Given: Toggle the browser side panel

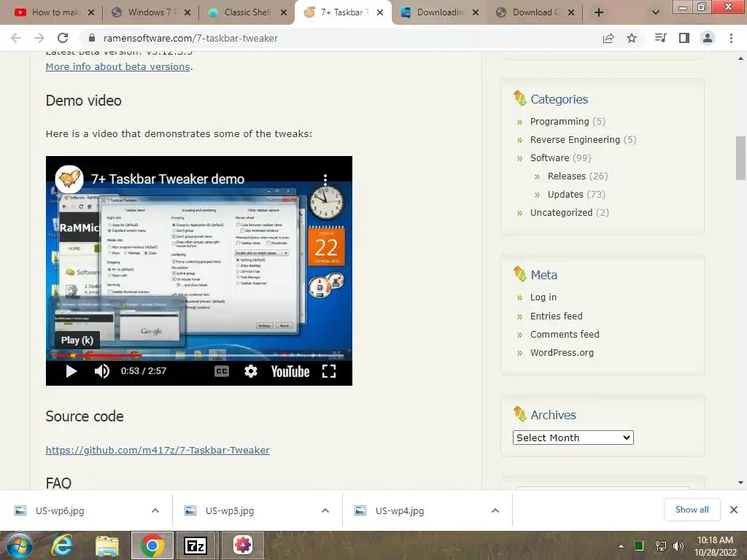Looking at the screenshot, I should click(x=684, y=38).
